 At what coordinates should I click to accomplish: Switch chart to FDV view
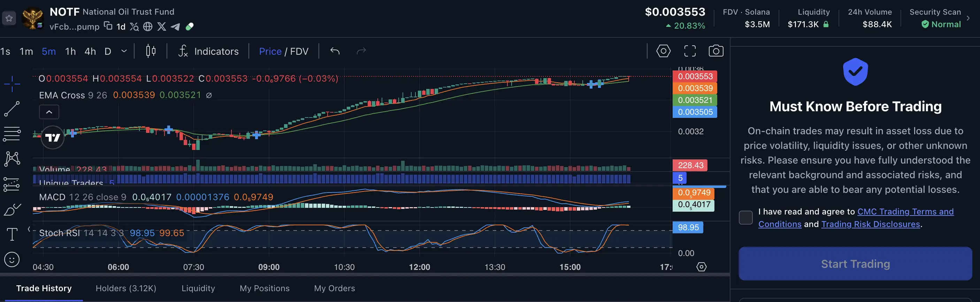(299, 51)
